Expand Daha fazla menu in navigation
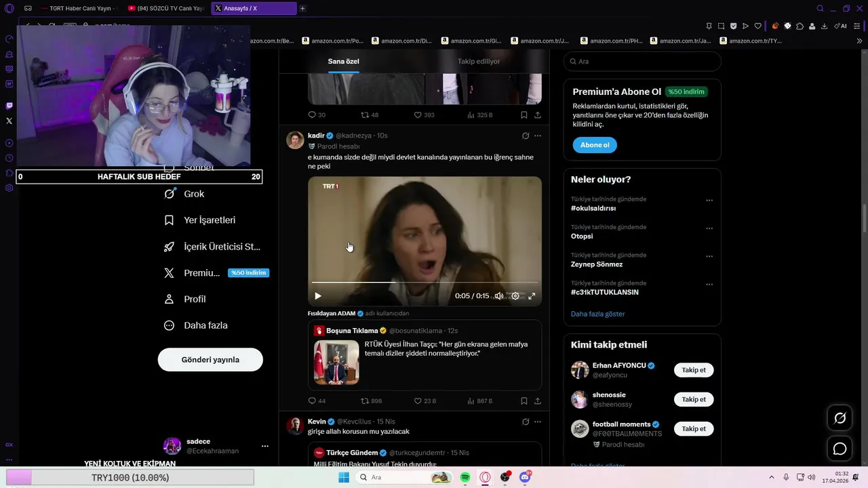Screen dimensions: 868x488 [196, 325]
